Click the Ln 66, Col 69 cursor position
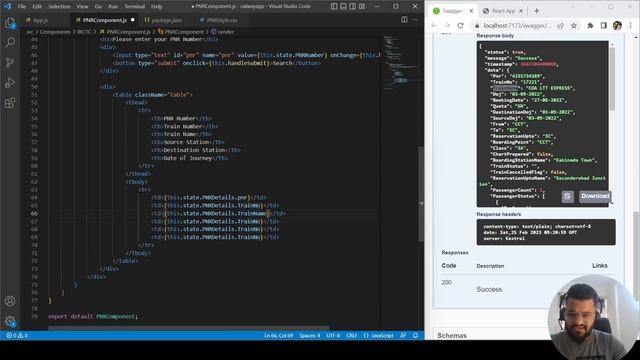Screen dimensions: 640x360 278,336
